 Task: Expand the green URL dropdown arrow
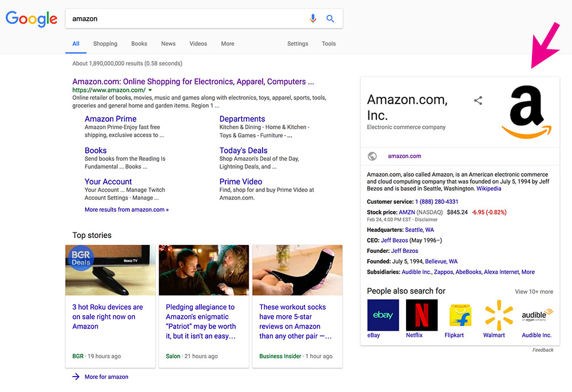tap(150, 90)
